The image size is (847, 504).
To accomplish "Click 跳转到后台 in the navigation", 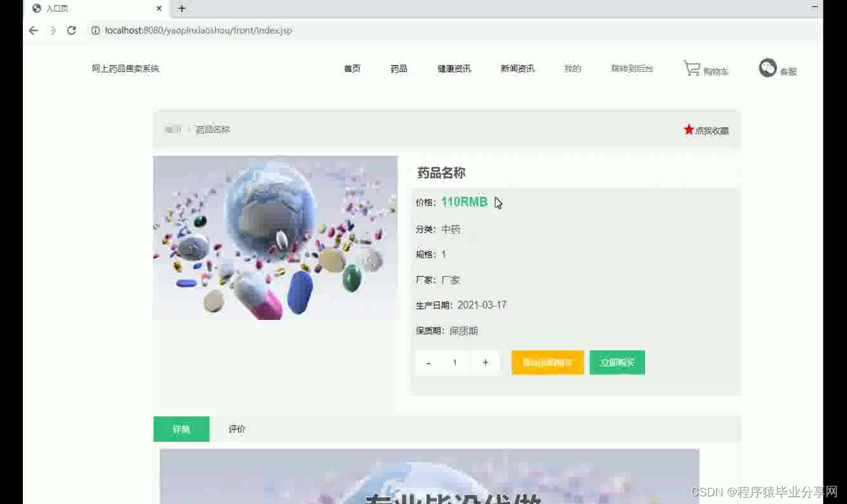I will pyautogui.click(x=632, y=69).
